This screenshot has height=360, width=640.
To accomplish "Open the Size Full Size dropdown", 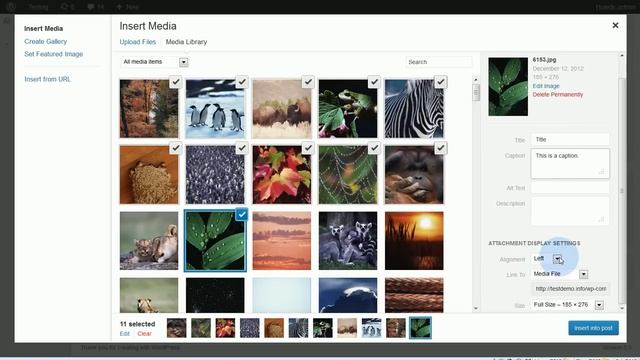I will (567, 305).
